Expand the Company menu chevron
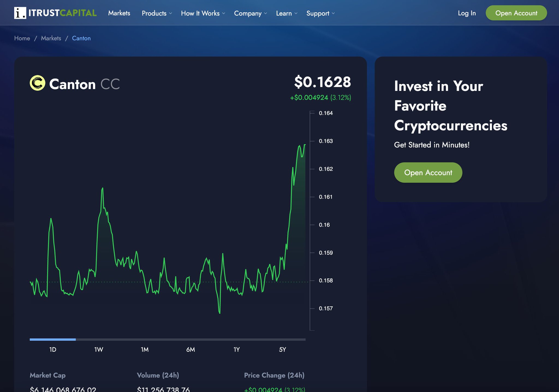Viewport: 559px width, 392px height. [x=265, y=13]
